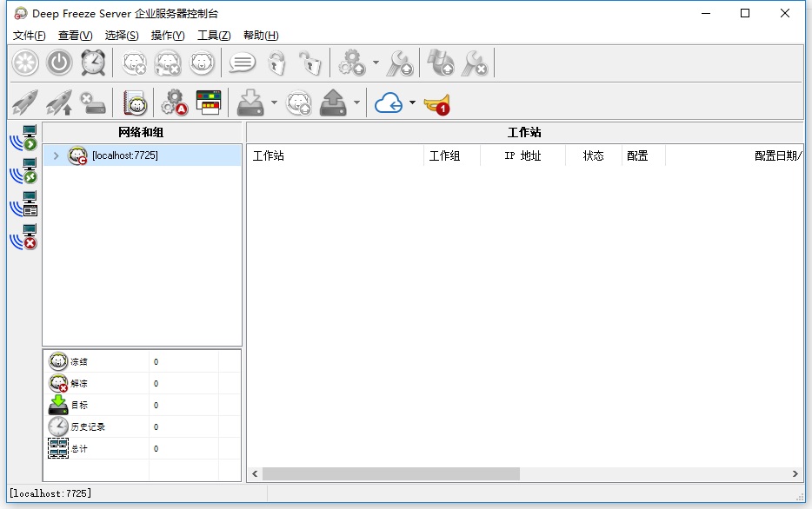The height and width of the screenshot is (509, 812).
Task: Click the bear with up-arrow update icon
Action: [x=299, y=102]
